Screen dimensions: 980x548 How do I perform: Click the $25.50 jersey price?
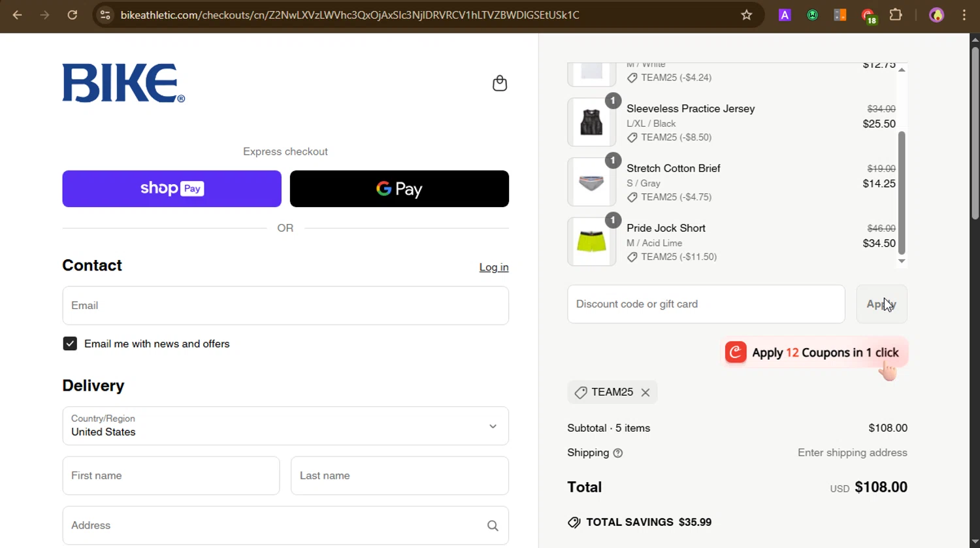tap(879, 124)
